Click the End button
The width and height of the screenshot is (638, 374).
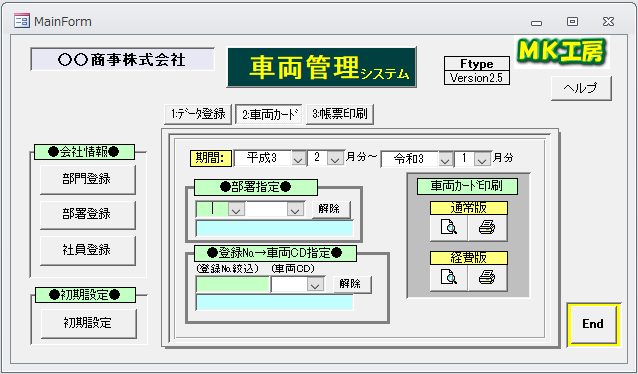[x=593, y=324]
